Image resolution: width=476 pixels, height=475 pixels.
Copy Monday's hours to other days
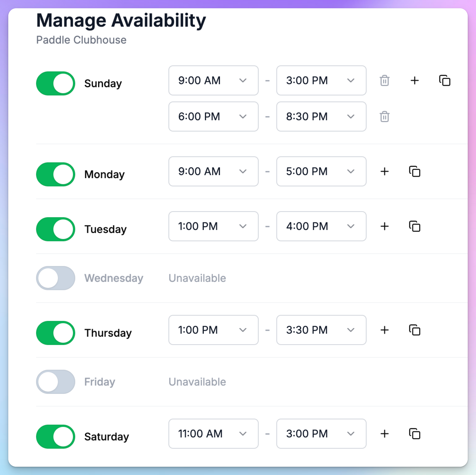click(x=415, y=171)
